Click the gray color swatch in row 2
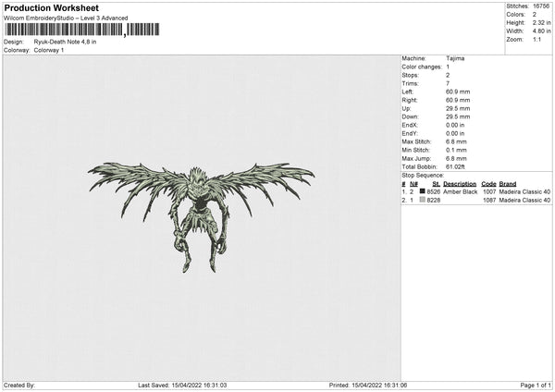 point(423,200)
